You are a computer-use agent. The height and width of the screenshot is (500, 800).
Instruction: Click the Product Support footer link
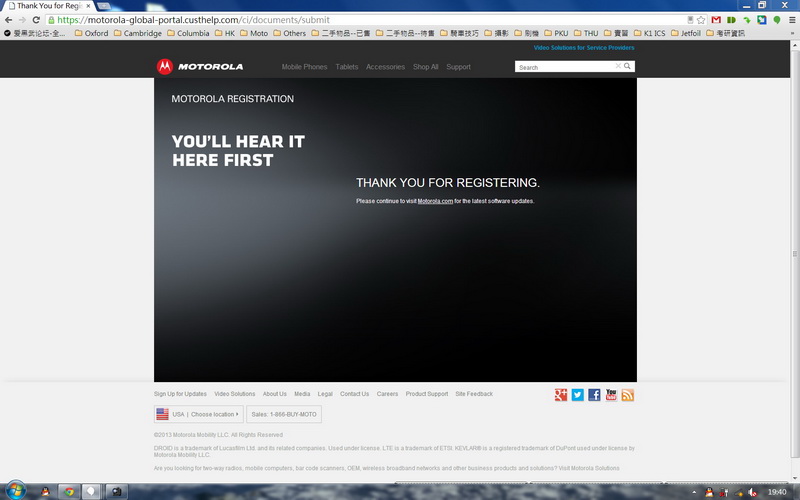(427, 394)
